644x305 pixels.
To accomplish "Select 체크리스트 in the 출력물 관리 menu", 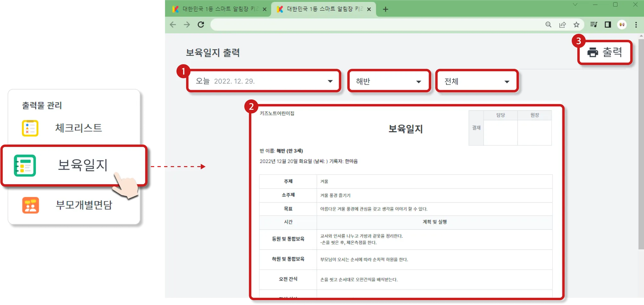I will click(x=79, y=128).
